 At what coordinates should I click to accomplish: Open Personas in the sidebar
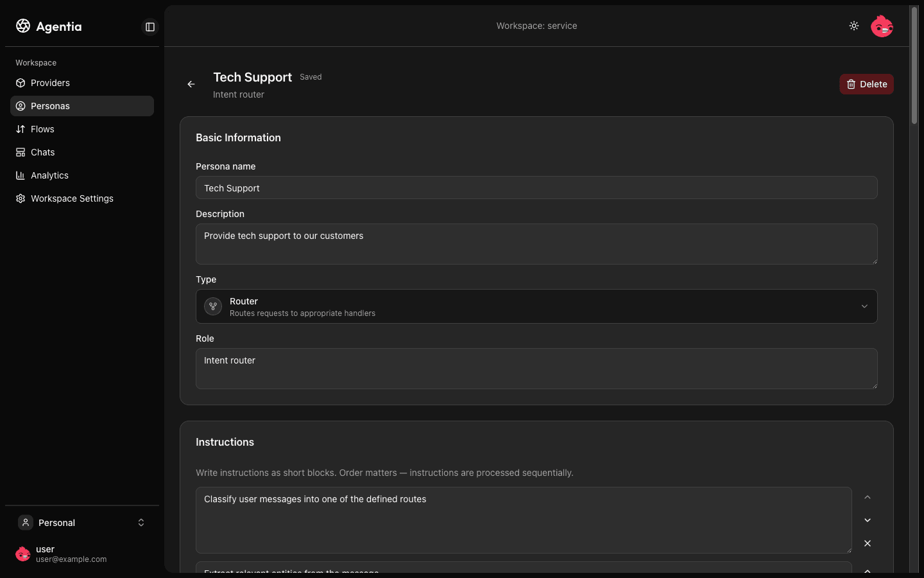pos(82,106)
